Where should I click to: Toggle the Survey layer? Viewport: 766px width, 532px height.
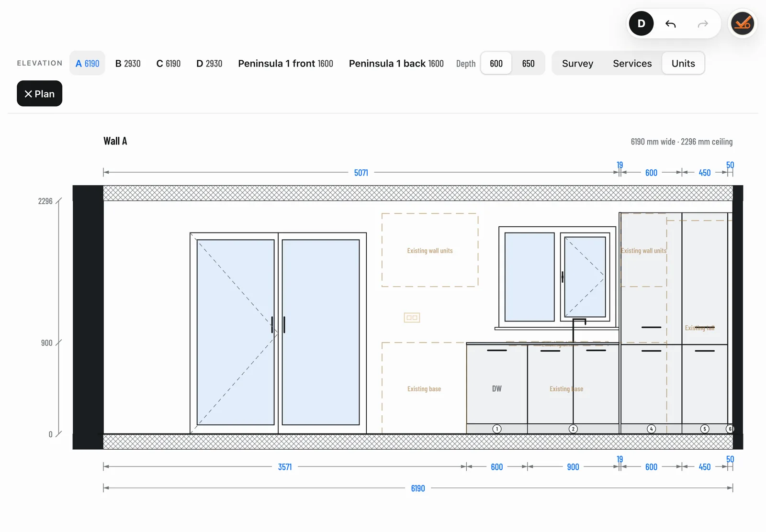point(577,63)
